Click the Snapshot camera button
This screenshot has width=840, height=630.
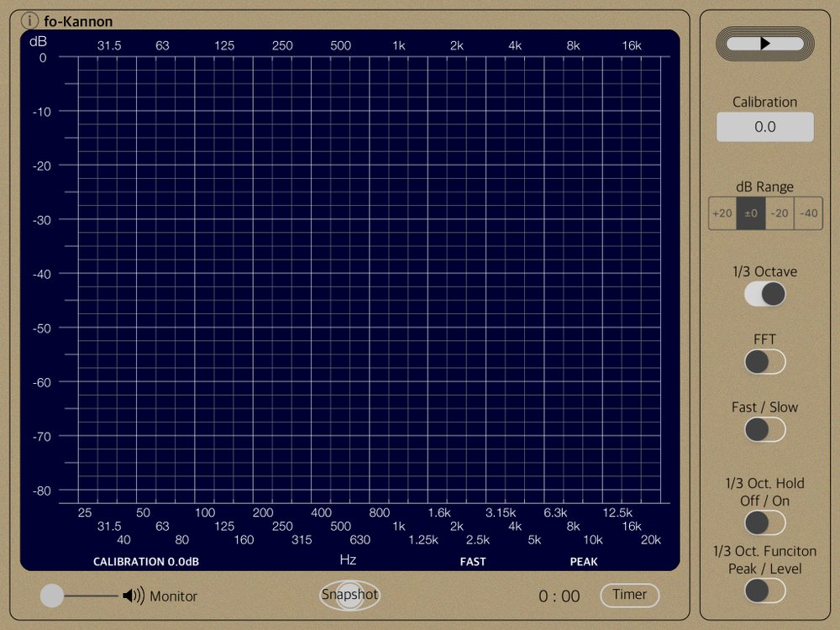349,596
